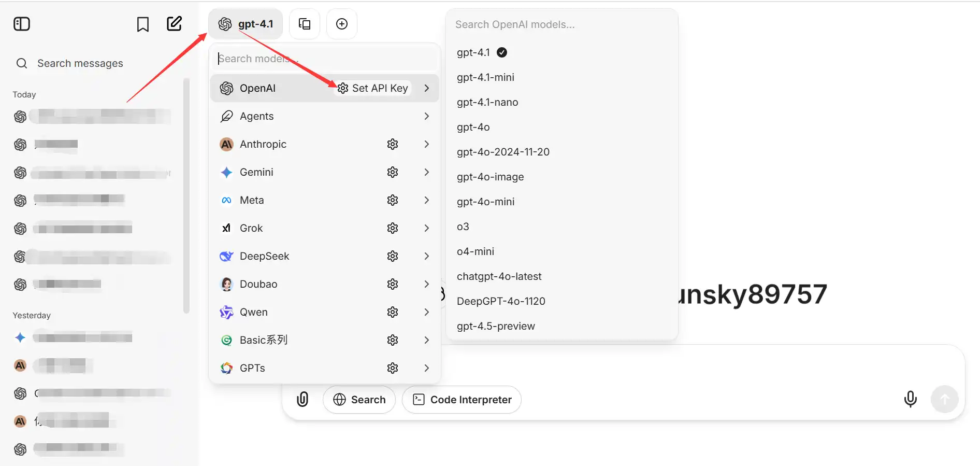Image resolution: width=980 pixels, height=466 pixels.
Task: Toggle the sidebar panel icon
Action: [x=22, y=24]
